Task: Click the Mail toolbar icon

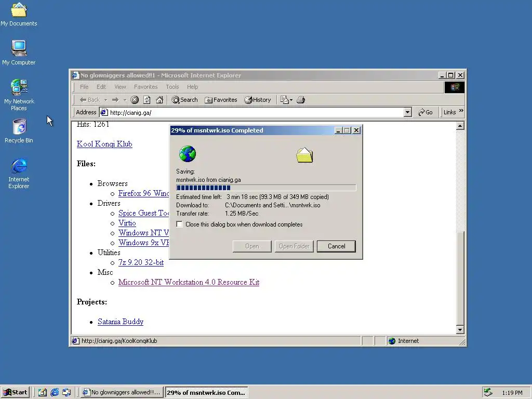Action: tap(284, 100)
